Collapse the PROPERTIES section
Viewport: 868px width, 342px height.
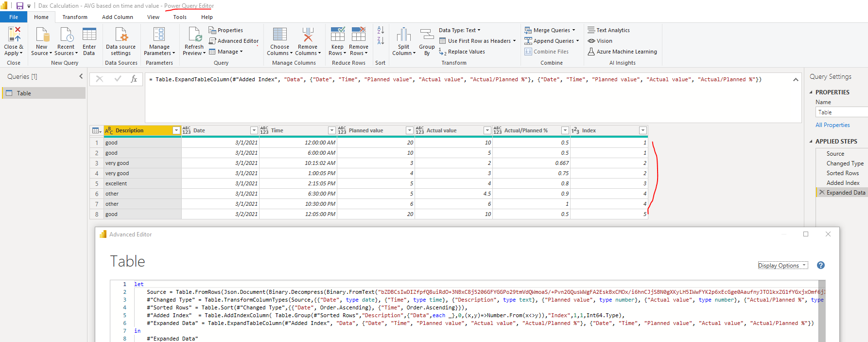811,92
